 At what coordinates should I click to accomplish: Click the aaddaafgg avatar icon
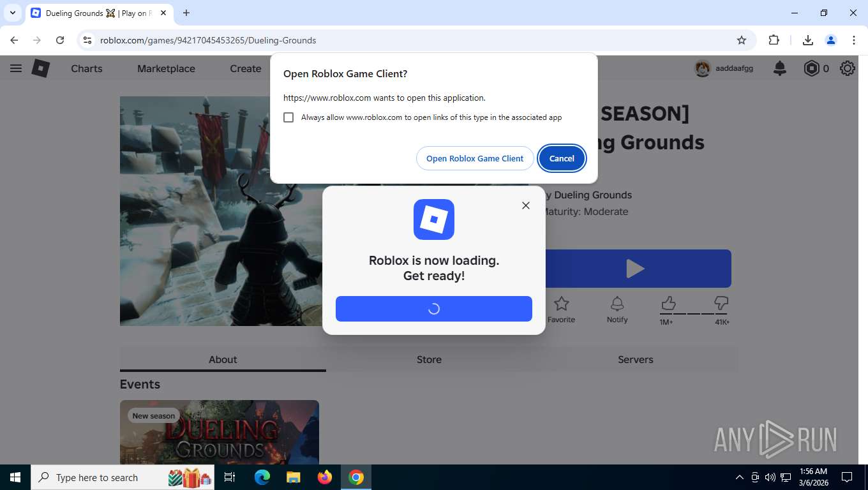tap(703, 68)
